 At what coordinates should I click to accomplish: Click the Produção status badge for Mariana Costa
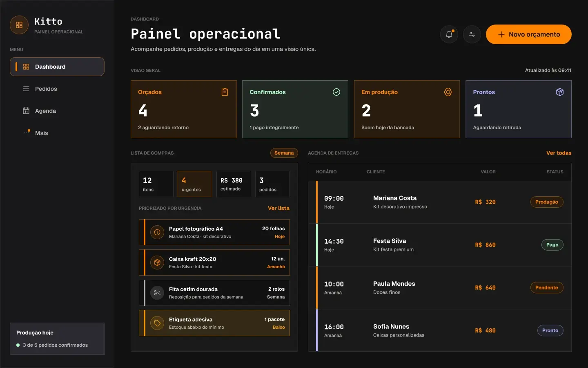click(547, 202)
